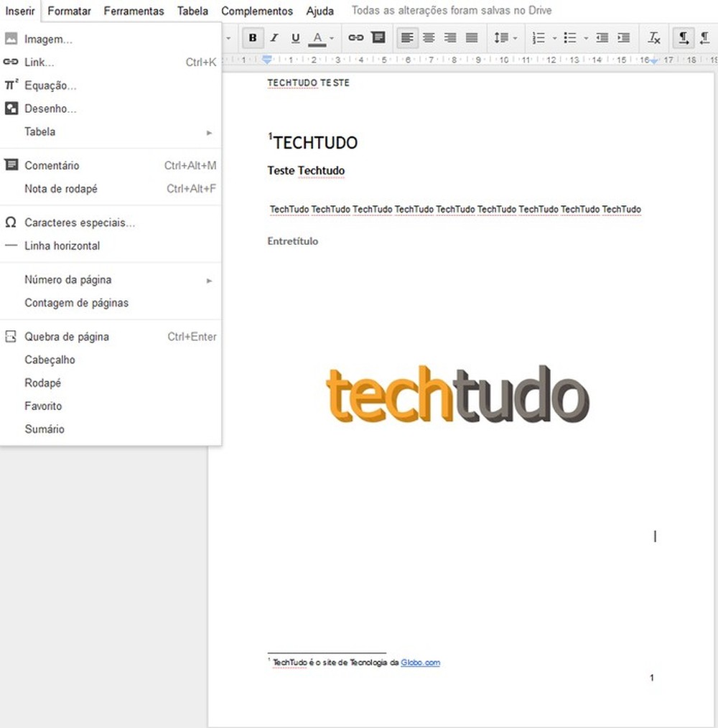Toggle underline formatting
Image resolution: width=718 pixels, height=728 pixels.
click(295, 37)
